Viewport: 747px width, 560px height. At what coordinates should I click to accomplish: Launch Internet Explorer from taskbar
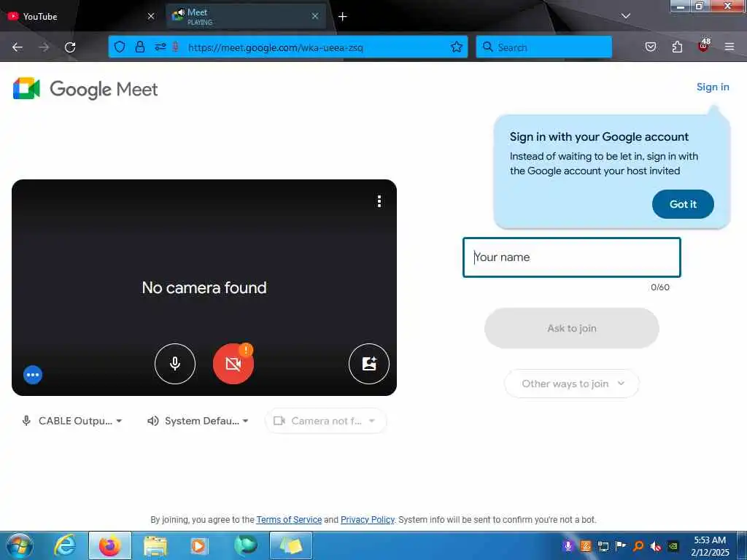[65, 545]
